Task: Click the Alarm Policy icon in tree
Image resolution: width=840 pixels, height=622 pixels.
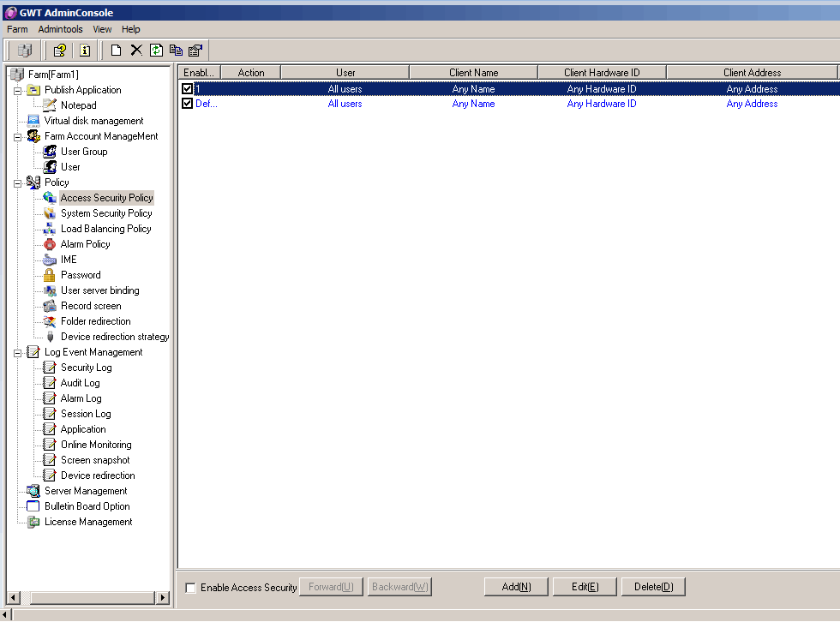Action: coord(50,244)
